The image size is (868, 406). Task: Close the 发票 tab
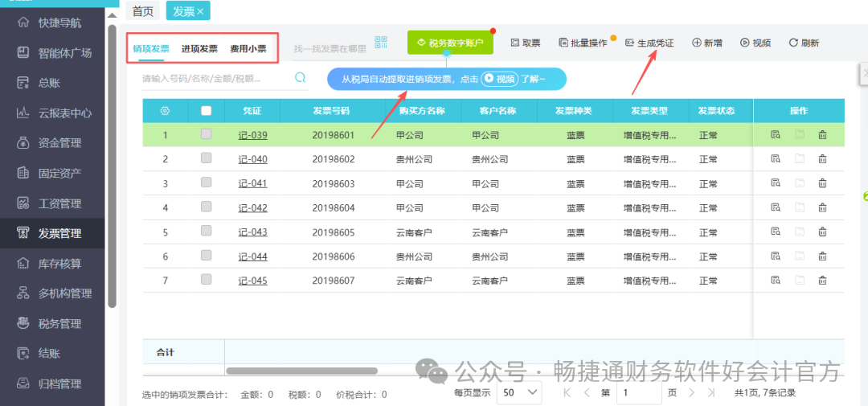pyautogui.click(x=200, y=11)
